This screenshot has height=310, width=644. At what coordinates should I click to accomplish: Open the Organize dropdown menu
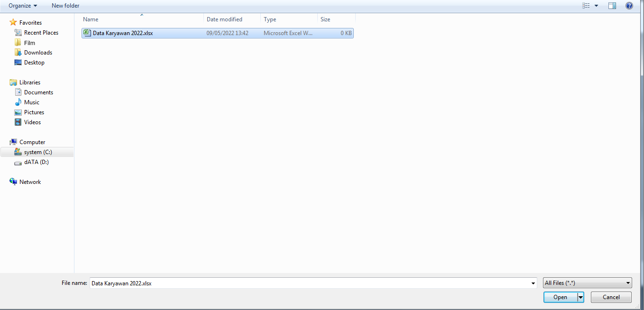pyautogui.click(x=22, y=6)
